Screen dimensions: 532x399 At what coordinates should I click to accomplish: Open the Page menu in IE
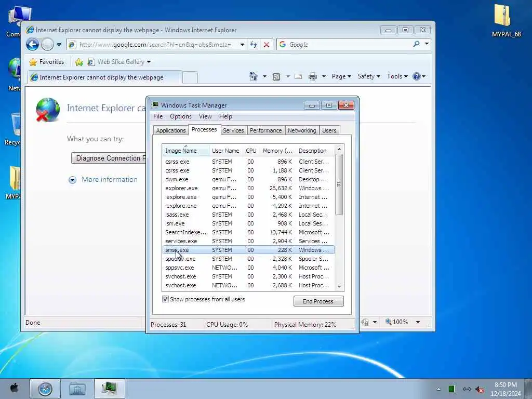coord(341,76)
